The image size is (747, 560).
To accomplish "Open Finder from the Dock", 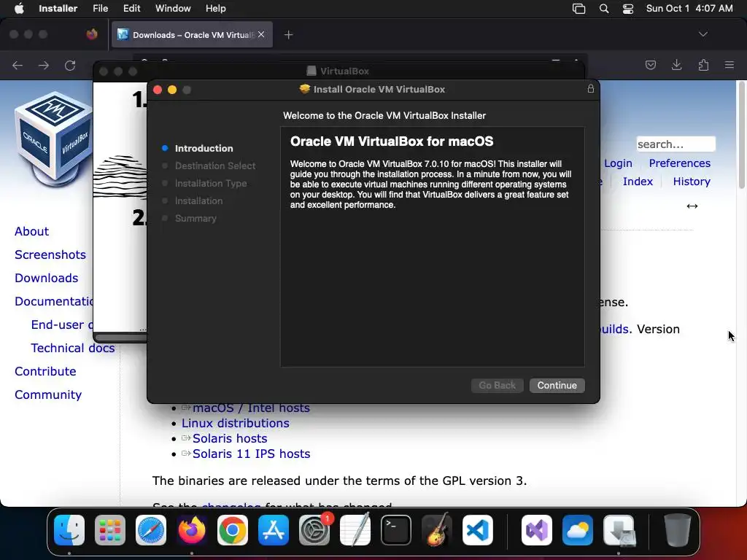I will point(69,530).
